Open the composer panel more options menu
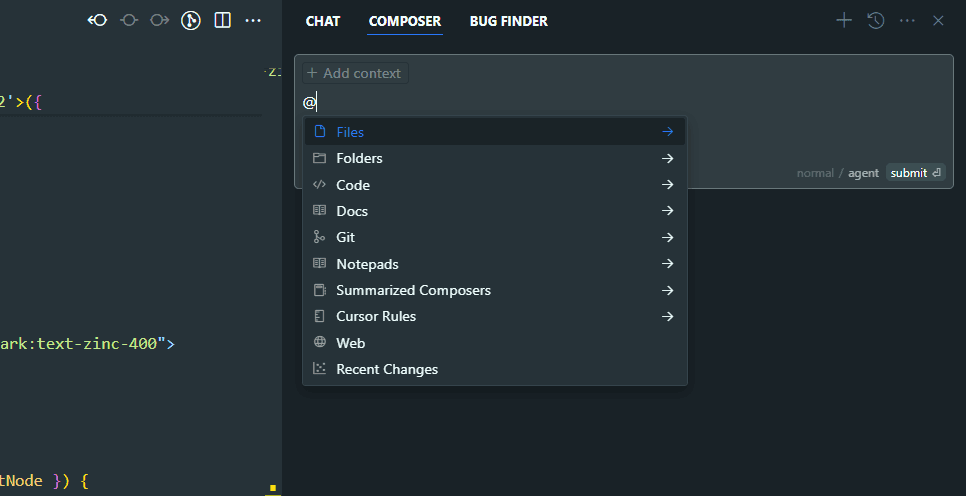The width and height of the screenshot is (966, 496). tap(907, 20)
